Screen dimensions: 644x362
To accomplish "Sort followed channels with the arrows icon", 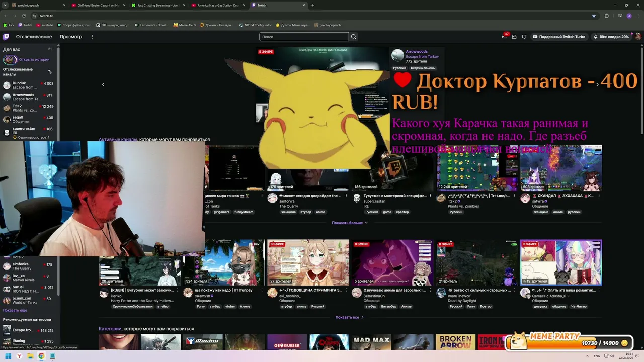I will point(50,72).
